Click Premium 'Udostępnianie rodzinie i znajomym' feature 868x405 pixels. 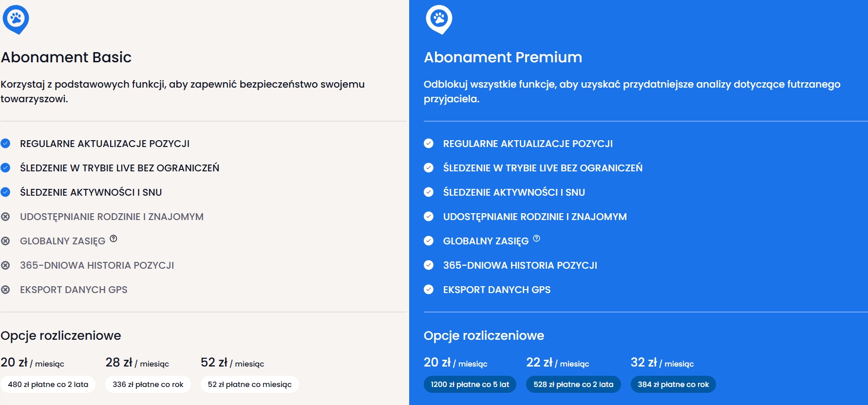coord(535,217)
